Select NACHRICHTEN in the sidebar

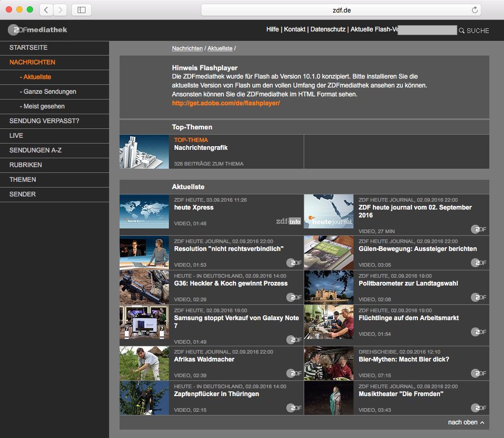(x=55, y=62)
